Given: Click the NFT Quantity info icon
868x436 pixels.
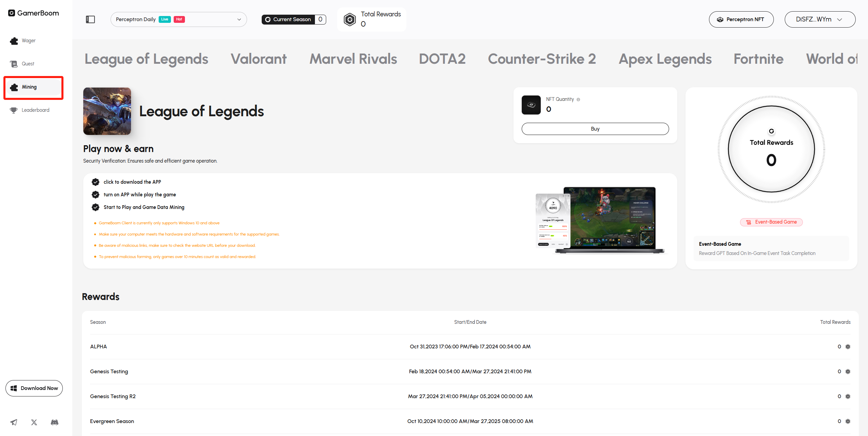Looking at the screenshot, I should [x=578, y=100].
